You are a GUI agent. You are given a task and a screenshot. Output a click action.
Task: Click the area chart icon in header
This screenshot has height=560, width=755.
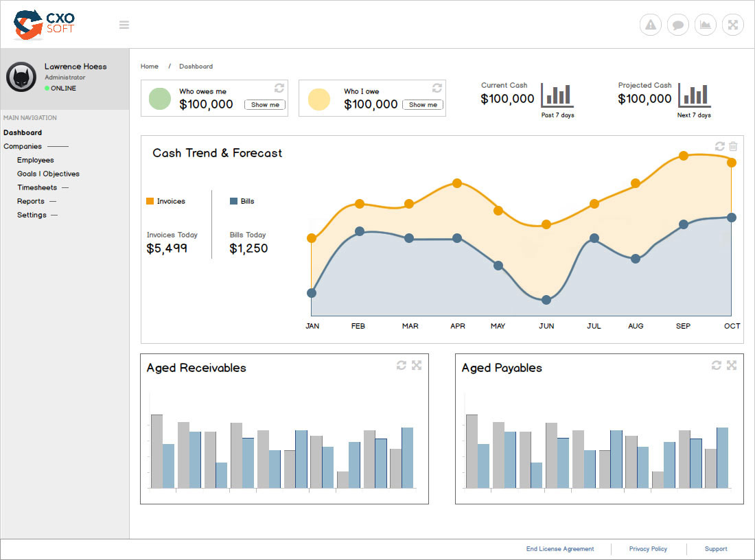(x=705, y=25)
